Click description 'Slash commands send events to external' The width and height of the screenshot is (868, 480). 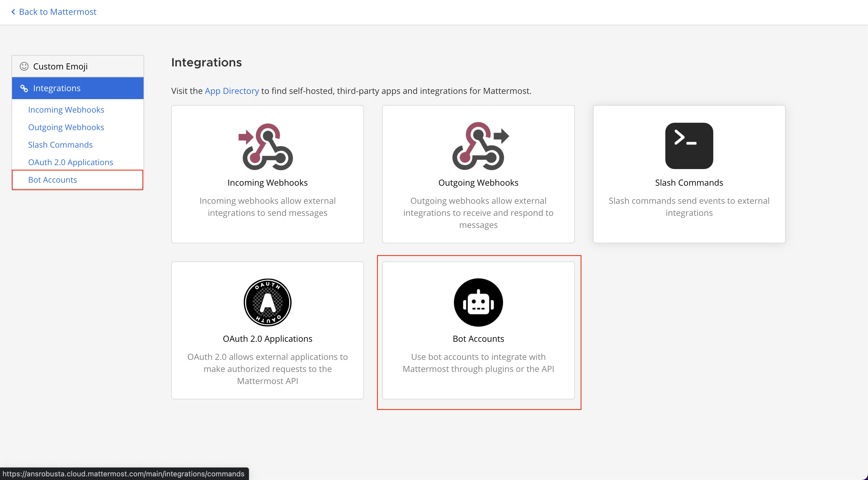[689, 207]
